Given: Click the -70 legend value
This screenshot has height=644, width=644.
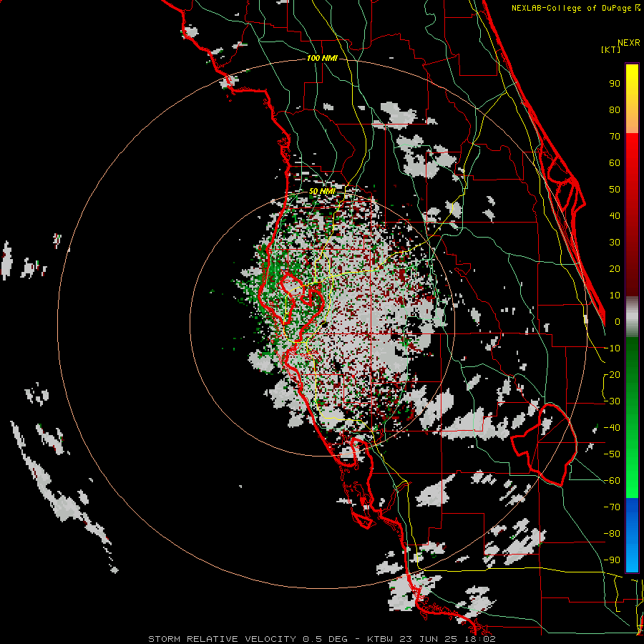Looking at the screenshot, I should (x=613, y=507).
